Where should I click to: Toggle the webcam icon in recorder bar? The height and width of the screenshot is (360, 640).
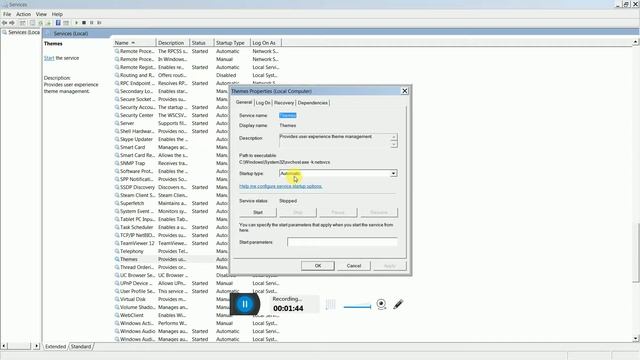click(x=381, y=304)
